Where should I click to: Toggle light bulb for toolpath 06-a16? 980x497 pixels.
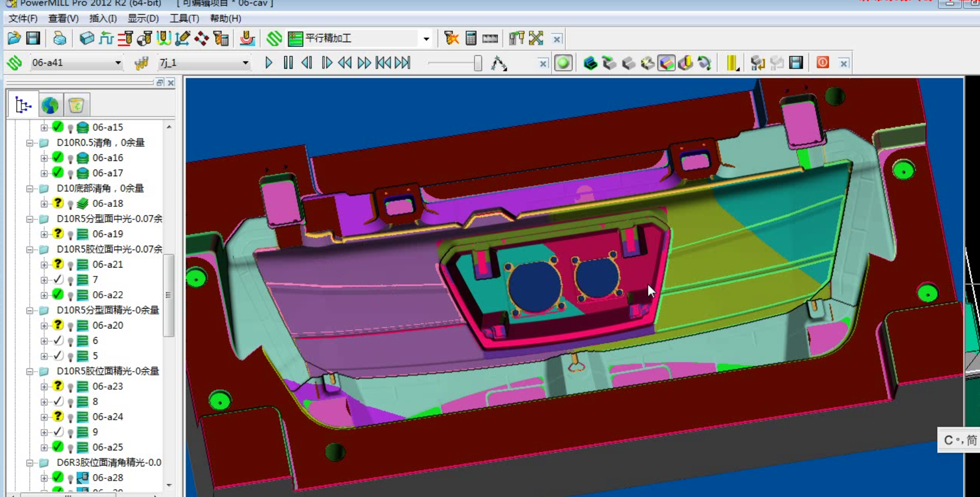pos(70,159)
